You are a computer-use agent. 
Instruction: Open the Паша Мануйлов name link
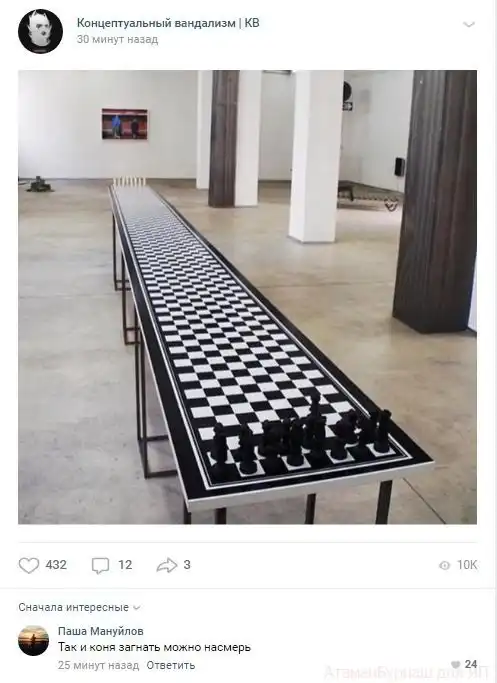(x=101, y=631)
